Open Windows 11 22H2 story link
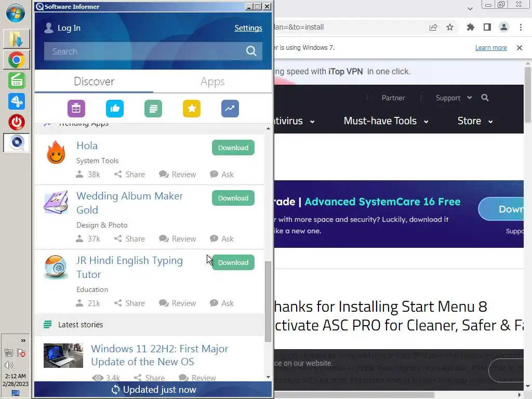Screen dimensions: 532x399 (x=159, y=355)
